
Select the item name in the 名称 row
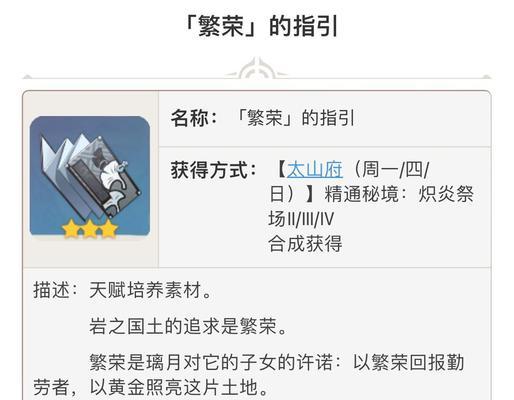pos(295,118)
